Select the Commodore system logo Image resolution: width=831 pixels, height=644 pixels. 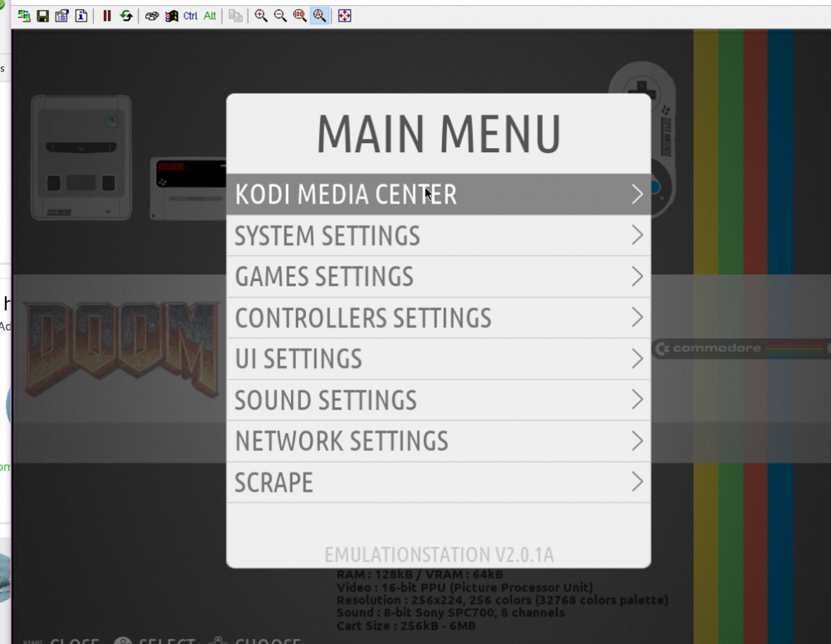(740, 349)
